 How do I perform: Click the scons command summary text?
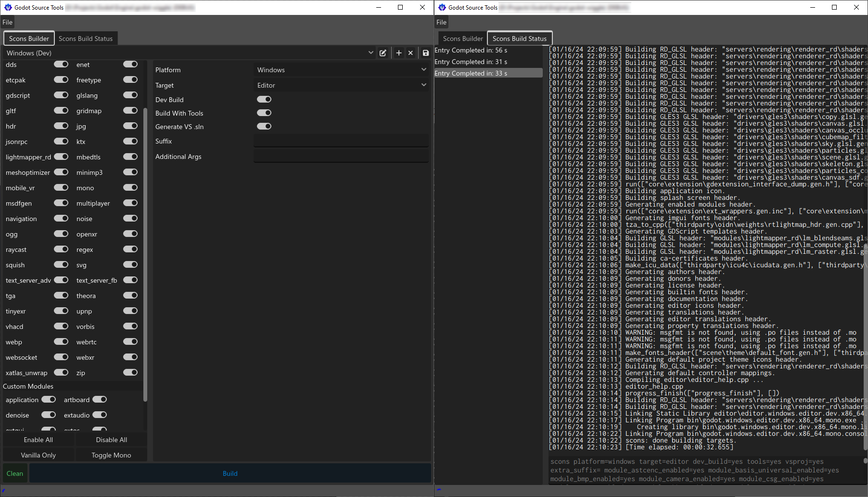(694, 470)
